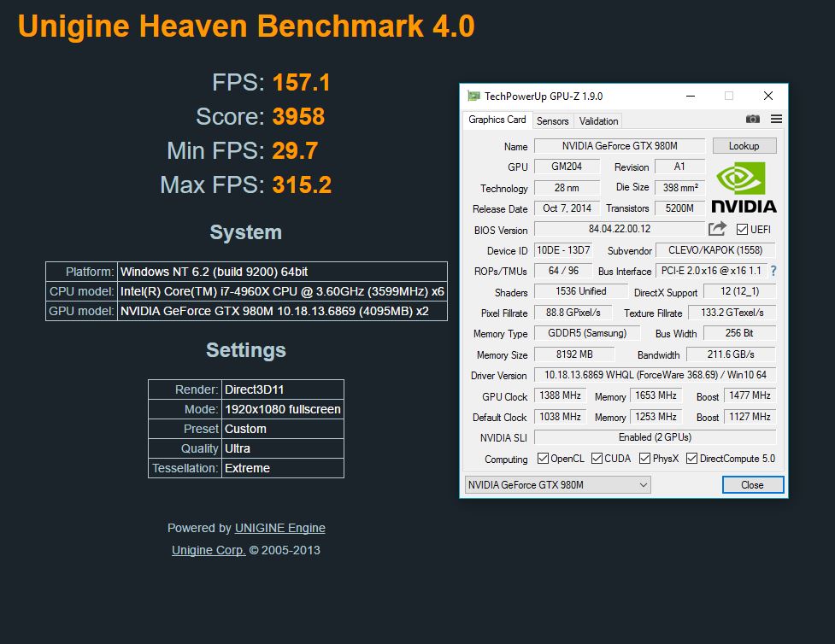835x644 pixels.
Task: Click the Bus Interface PCI-E 2.0 x16 field
Action: 711,271
